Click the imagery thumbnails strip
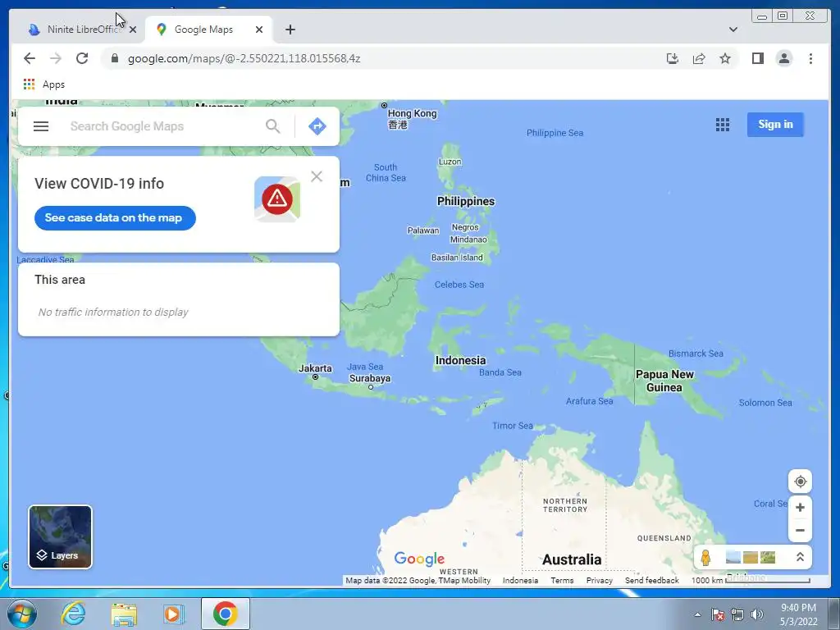 [x=750, y=557]
